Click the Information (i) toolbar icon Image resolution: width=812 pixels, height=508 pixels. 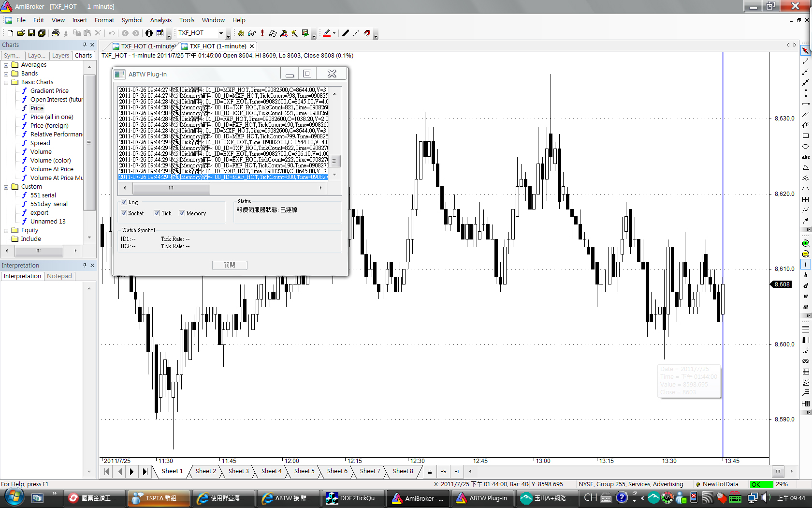tap(149, 33)
